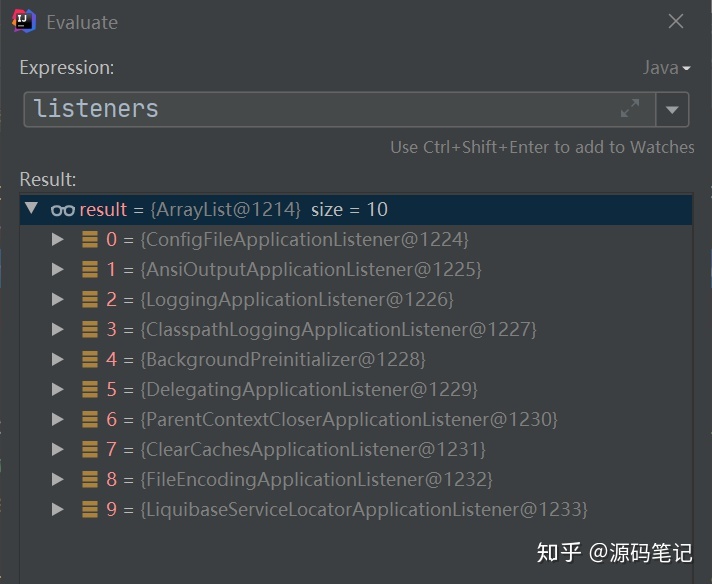
Task: Click the object icon of element 3
Action: point(90,329)
